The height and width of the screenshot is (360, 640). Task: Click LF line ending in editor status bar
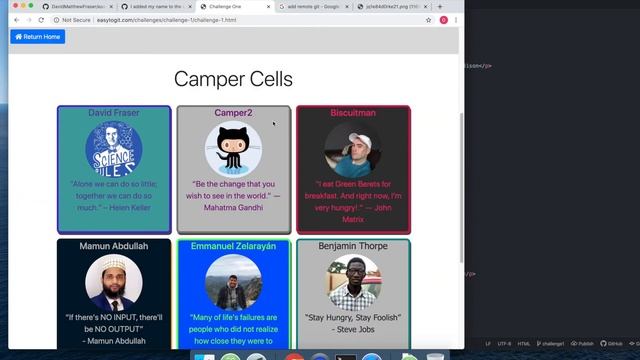coord(488,344)
